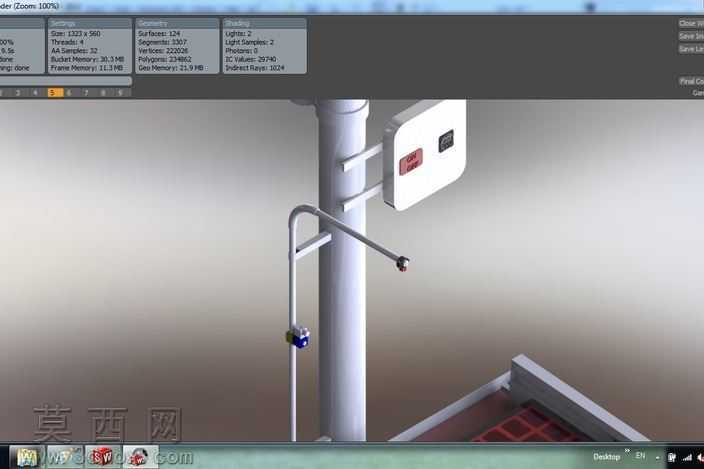This screenshot has width=704, height=469.
Task: Click the Size: 1323 x 560 value
Action: (75, 34)
